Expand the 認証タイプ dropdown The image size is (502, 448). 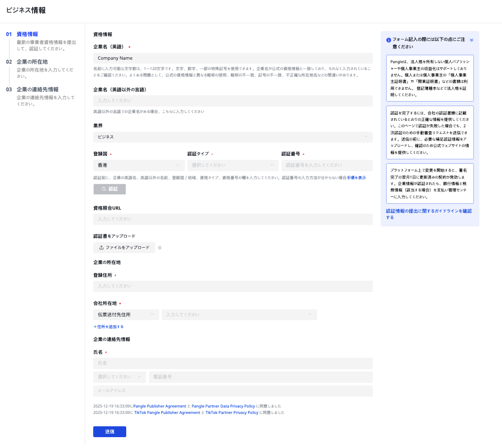click(x=232, y=165)
